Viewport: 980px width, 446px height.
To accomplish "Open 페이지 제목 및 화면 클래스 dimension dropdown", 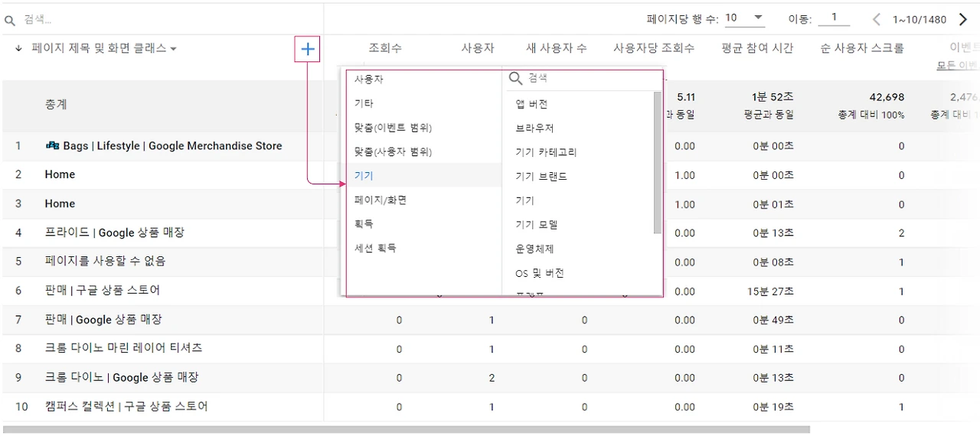I will tap(104, 48).
